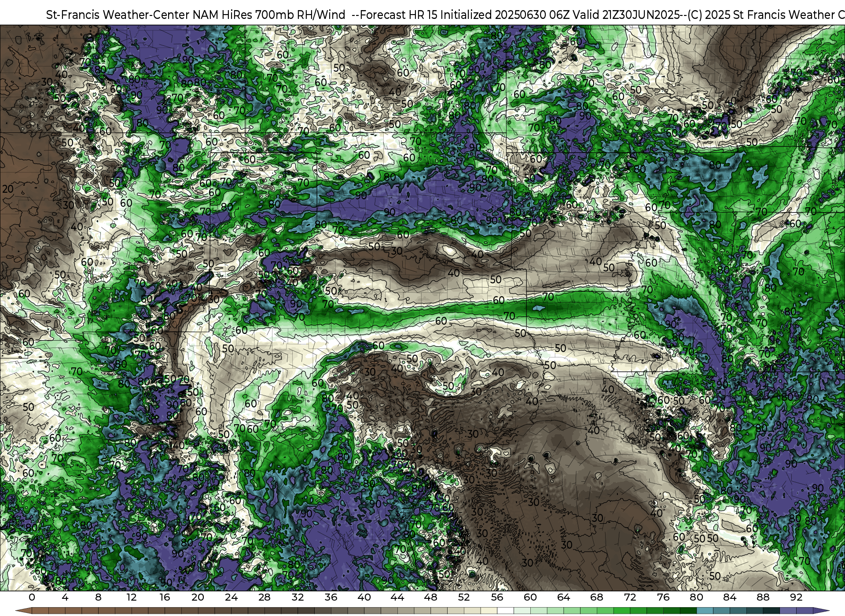Click the colorbar label 8

tap(98, 597)
